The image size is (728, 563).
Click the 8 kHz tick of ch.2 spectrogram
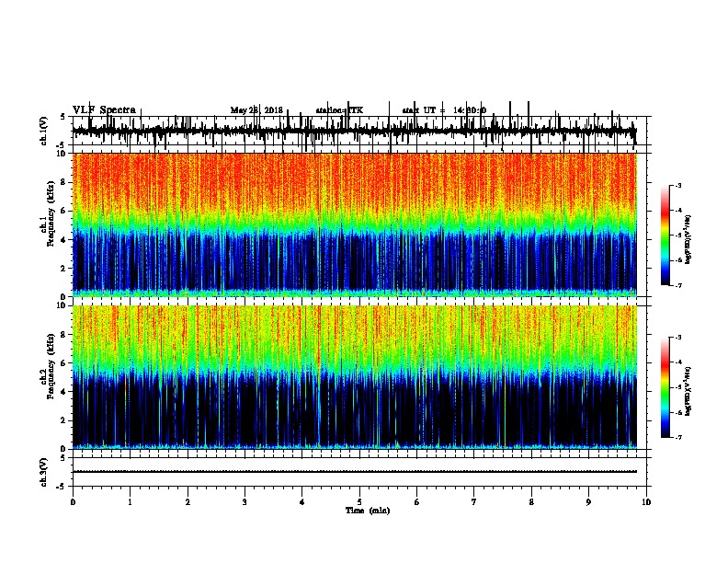point(64,335)
